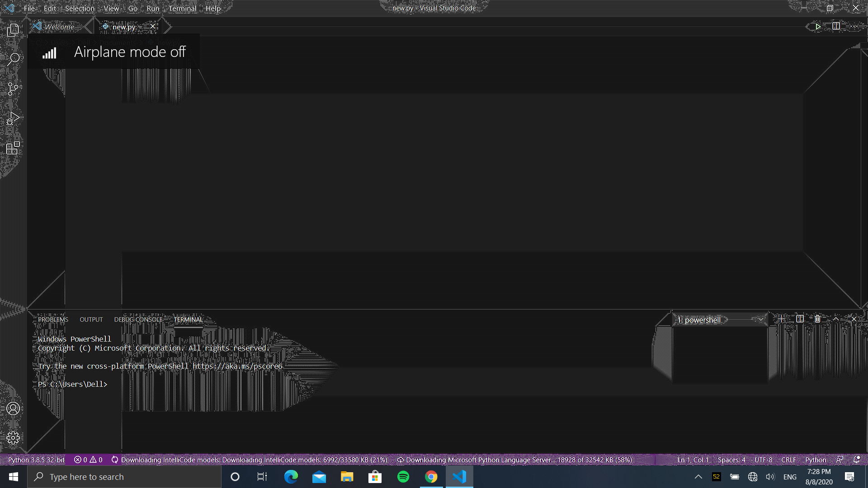Open the Go menu
The image size is (868, 488).
click(133, 8)
